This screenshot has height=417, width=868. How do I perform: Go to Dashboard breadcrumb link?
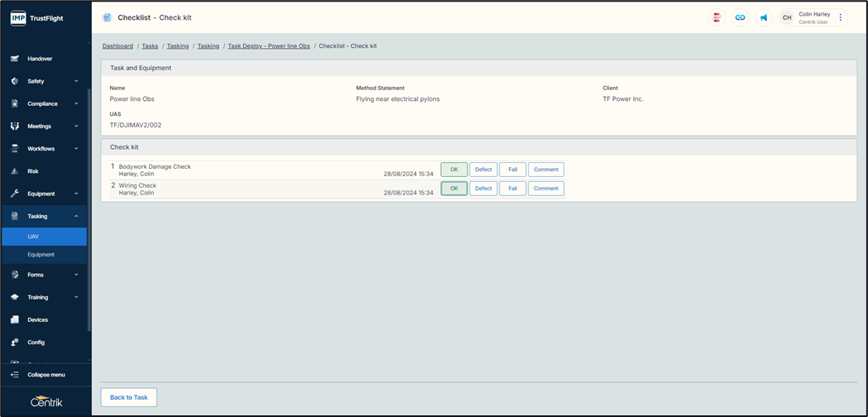tap(117, 46)
